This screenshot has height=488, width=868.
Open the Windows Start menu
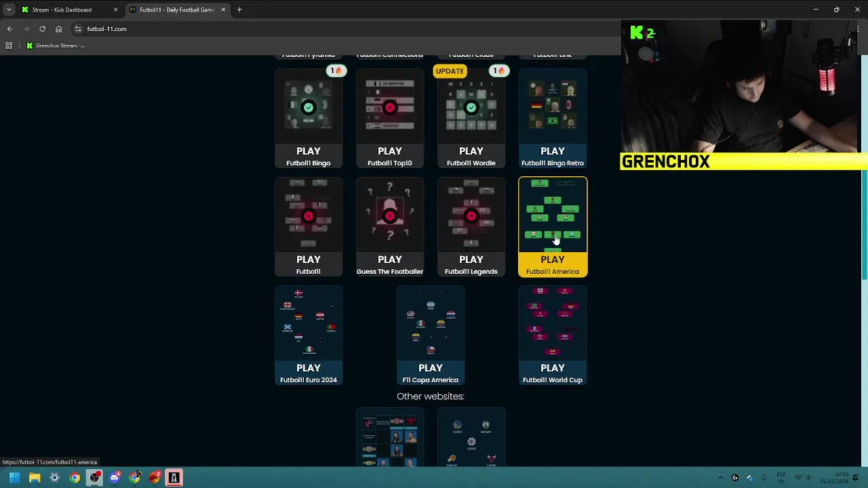coord(14,478)
